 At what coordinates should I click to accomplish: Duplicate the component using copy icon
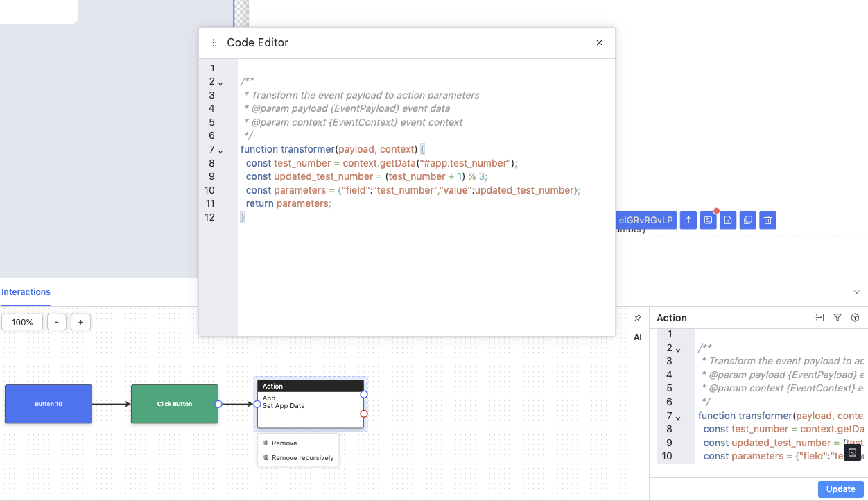(748, 221)
